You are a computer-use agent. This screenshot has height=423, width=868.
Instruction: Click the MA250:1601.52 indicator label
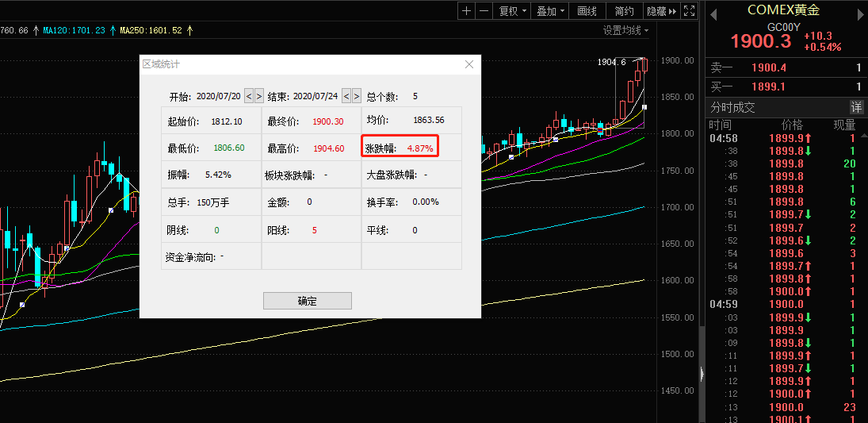pyautogui.click(x=151, y=30)
